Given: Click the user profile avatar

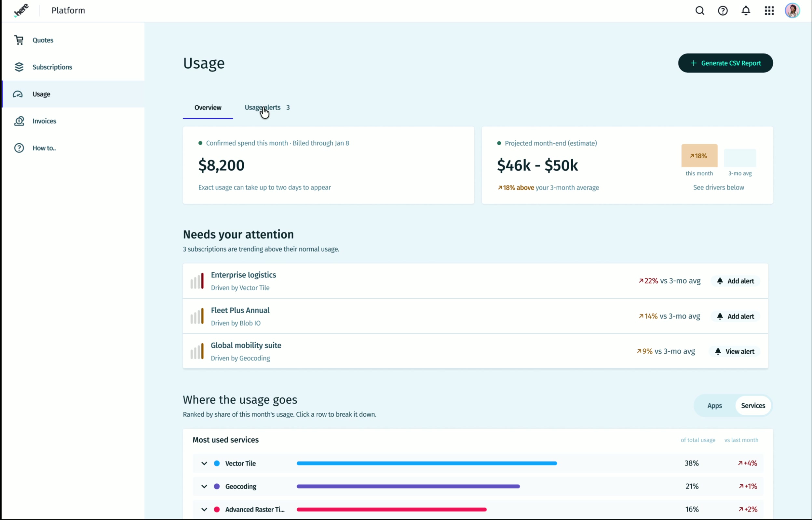Looking at the screenshot, I should coord(792,11).
